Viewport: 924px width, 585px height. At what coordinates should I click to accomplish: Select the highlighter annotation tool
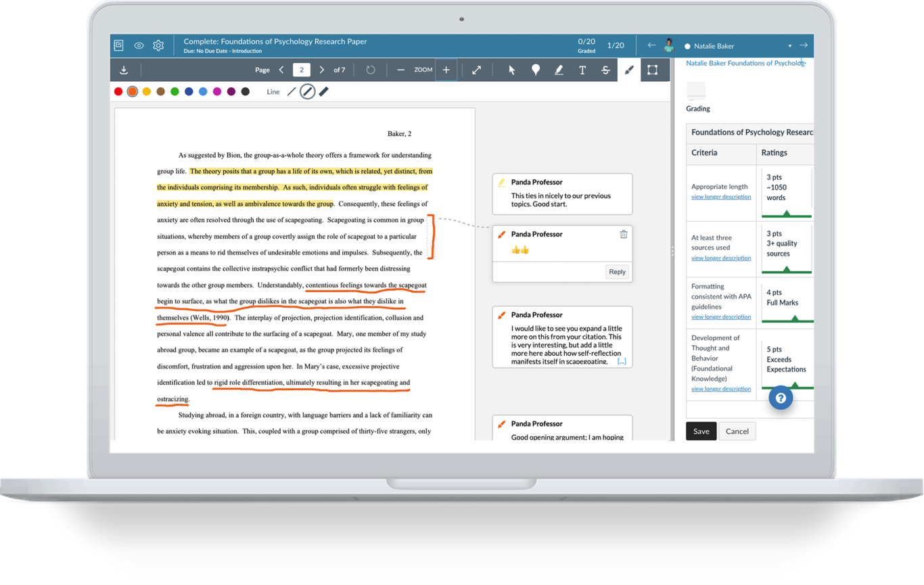(x=559, y=70)
